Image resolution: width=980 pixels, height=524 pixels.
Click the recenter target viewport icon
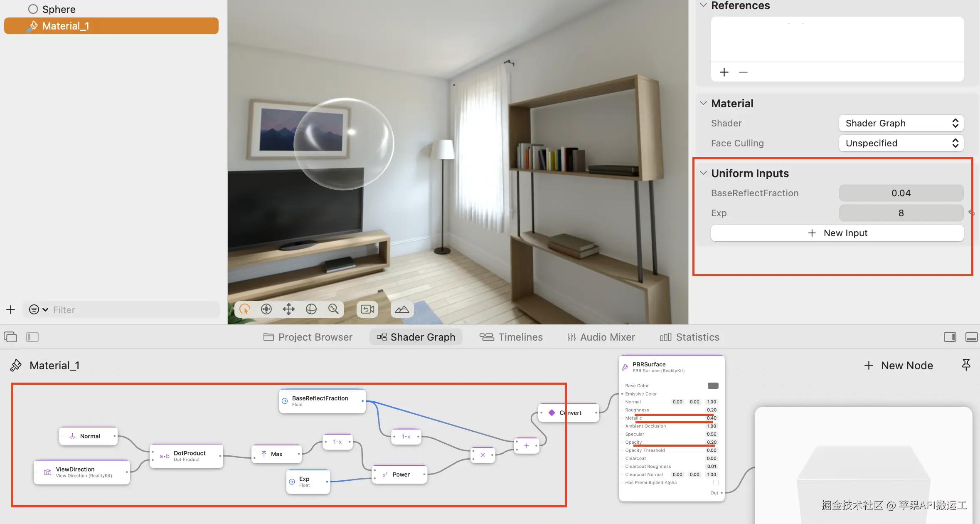pos(266,309)
